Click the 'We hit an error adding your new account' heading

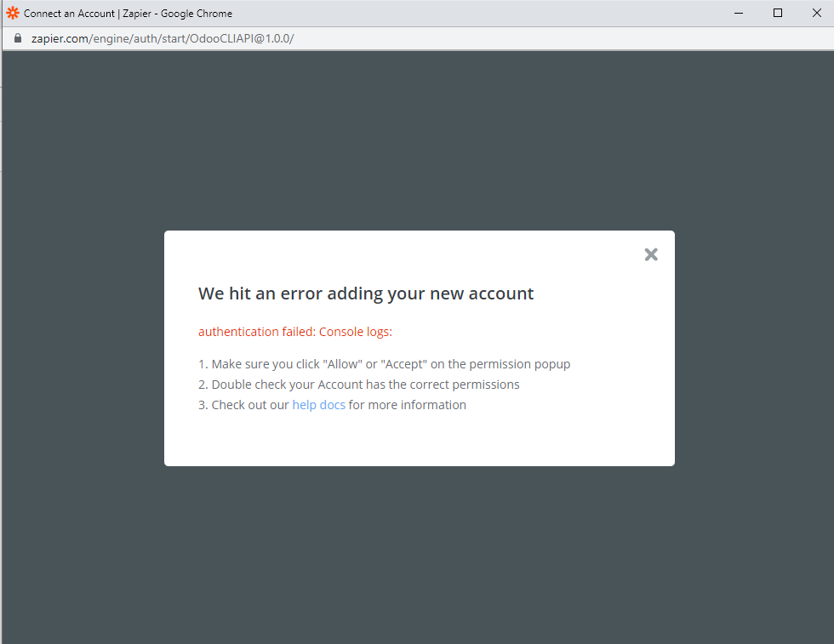pyautogui.click(x=366, y=294)
